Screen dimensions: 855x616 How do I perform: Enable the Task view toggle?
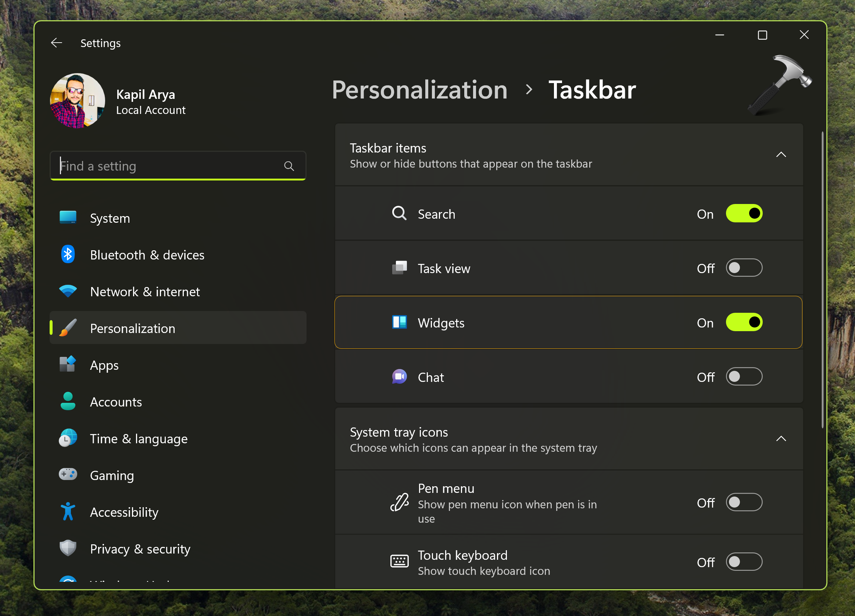[x=744, y=268]
